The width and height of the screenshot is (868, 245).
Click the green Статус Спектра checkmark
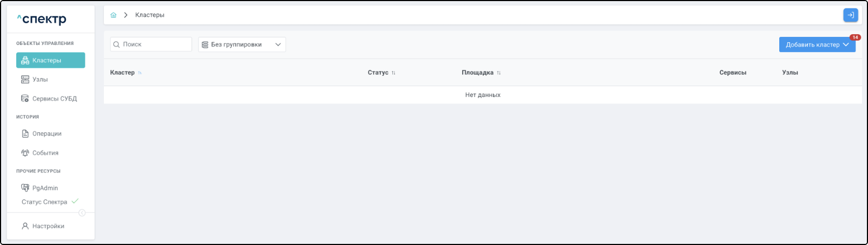[75, 202]
